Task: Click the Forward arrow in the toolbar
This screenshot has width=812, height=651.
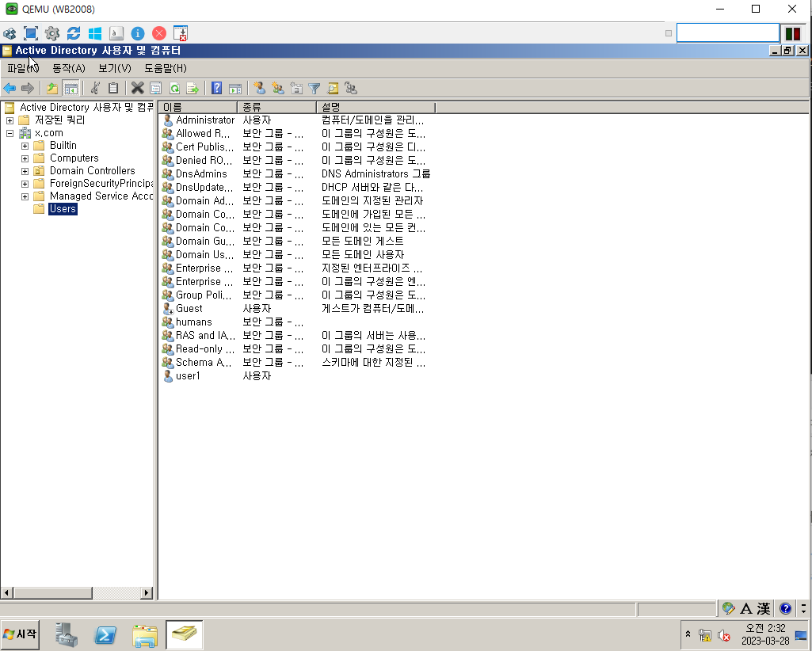Action: tap(28, 89)
